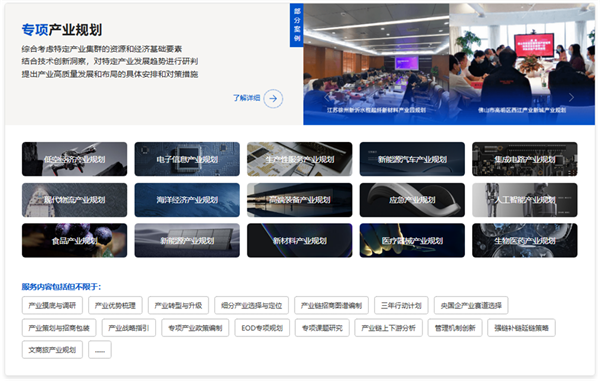The width and height of the screenshot is (600, 381).
Task: Show the previous case photo with left chevron
Action: point(326,97)
